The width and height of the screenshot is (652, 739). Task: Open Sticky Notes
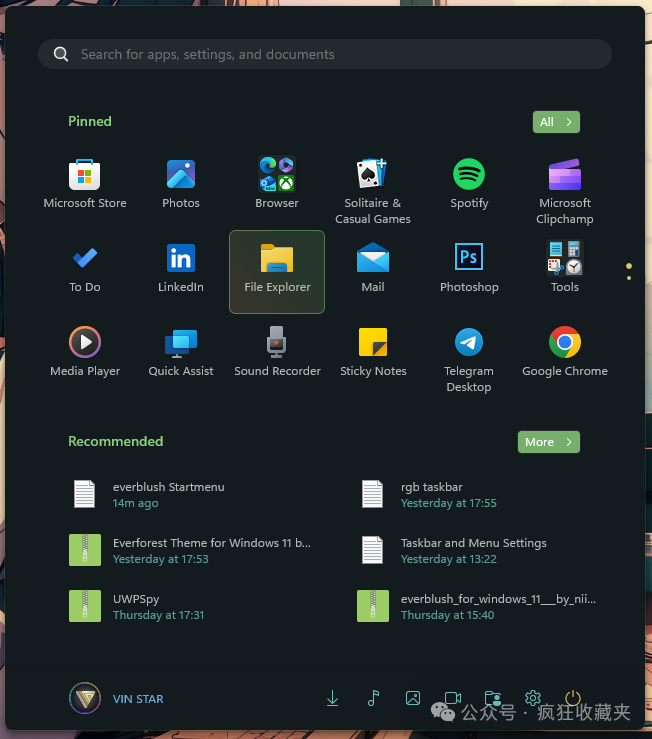pyautogui.click(x=373, y=353)
